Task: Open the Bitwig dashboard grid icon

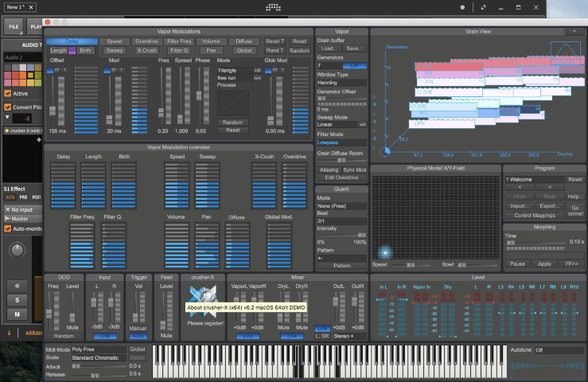Action: click(274, 7)
